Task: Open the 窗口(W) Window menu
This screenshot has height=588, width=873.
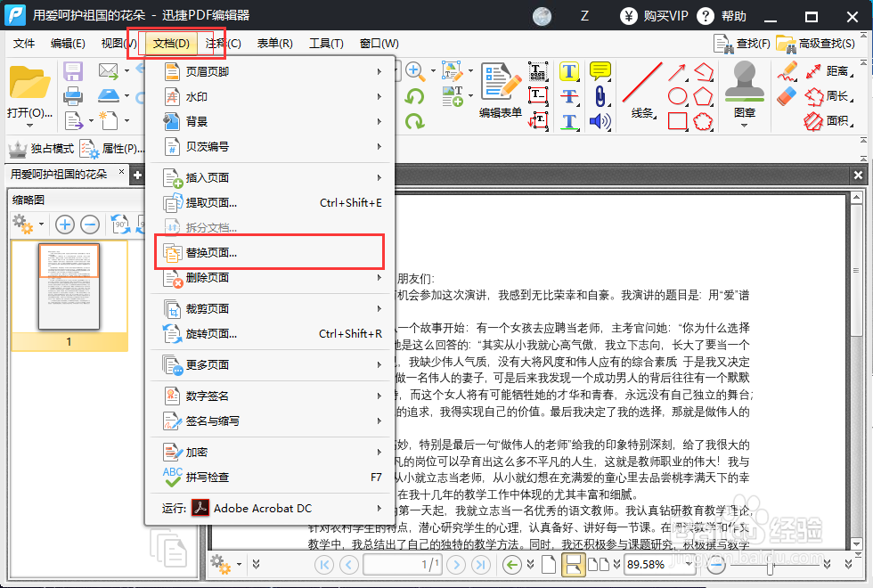Action: tap(379, 44)
